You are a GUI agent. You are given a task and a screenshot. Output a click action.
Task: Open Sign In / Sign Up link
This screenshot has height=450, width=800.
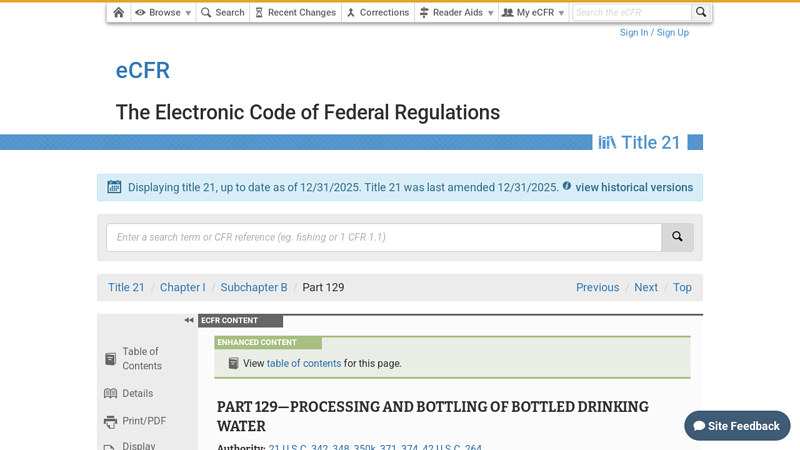[654, 32]
